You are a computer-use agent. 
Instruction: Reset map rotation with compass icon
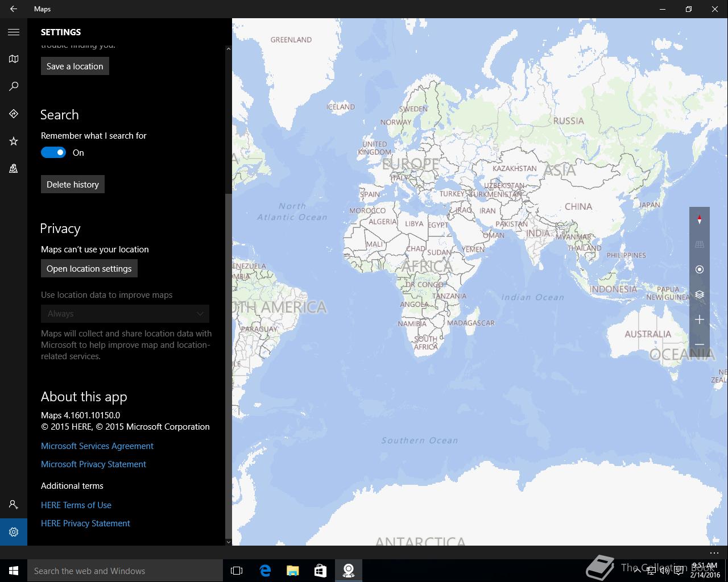[x=700, y=219]
